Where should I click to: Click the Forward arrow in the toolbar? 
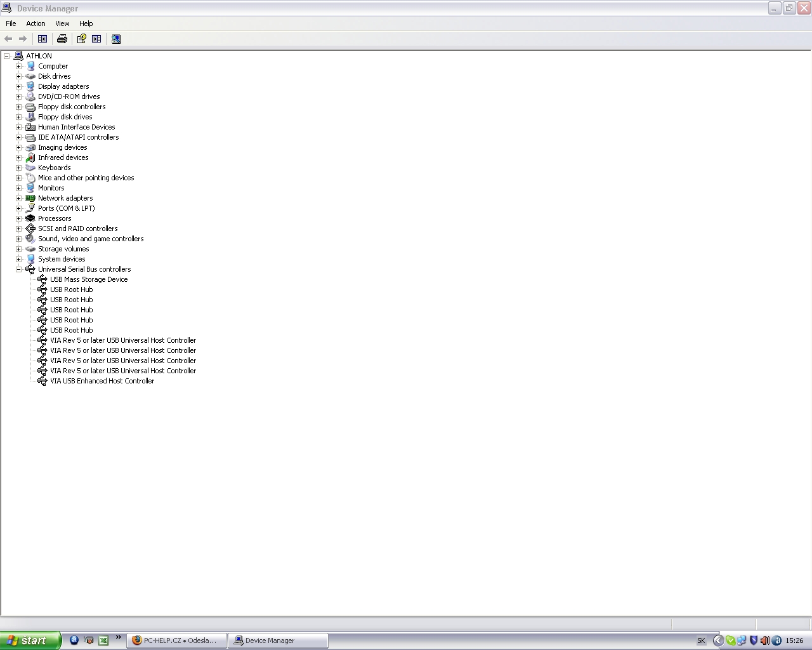pyautogui.click(x=23, y=39)
